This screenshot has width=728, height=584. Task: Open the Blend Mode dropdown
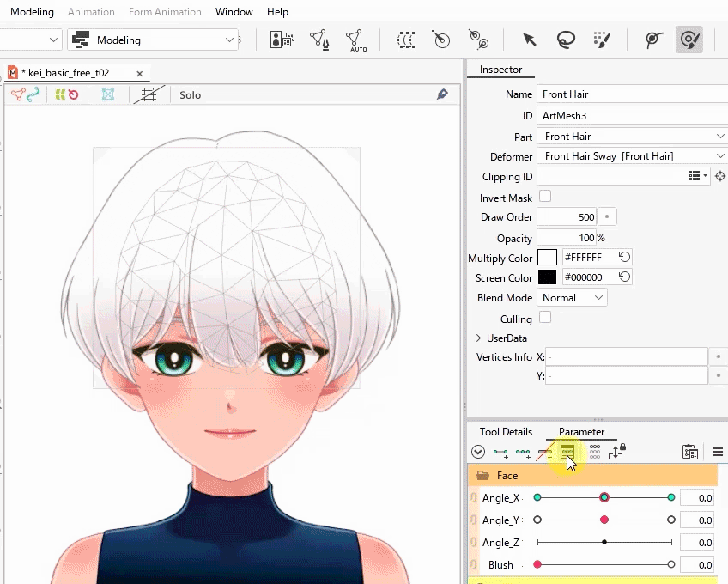point(572,298)
